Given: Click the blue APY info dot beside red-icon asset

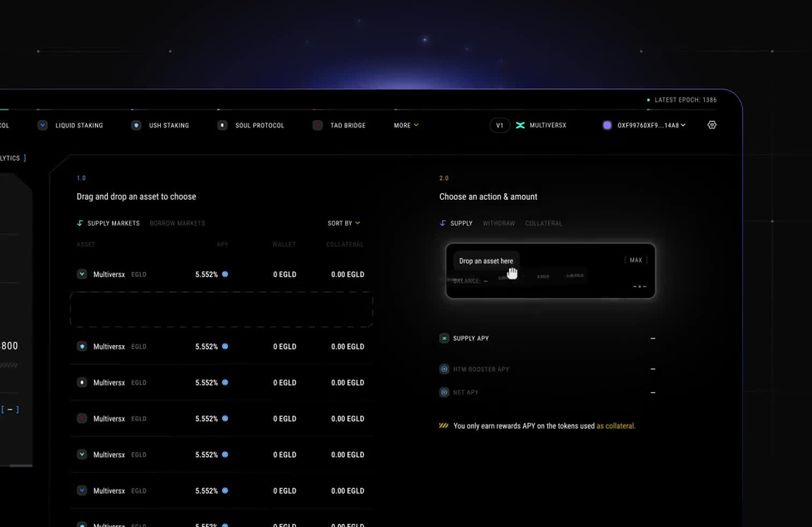Looking at the screenshot, I should coord(225,418).
